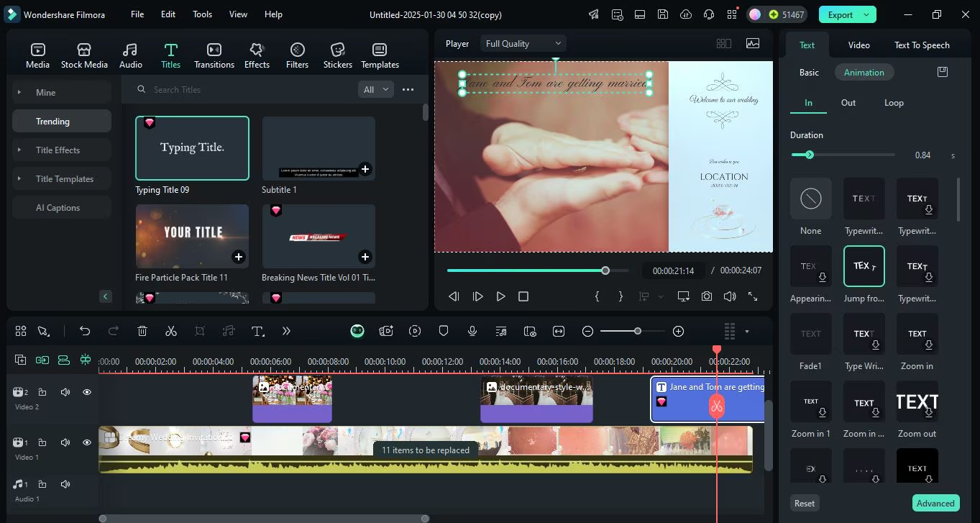The width and height of the screenshot is (980, 523).
Task: Open the Filters panel
Action: point(297,55)
